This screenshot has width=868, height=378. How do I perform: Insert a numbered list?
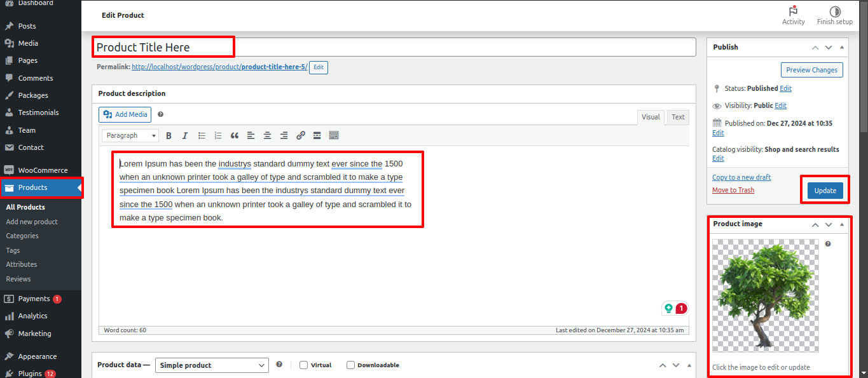point(218,135)
